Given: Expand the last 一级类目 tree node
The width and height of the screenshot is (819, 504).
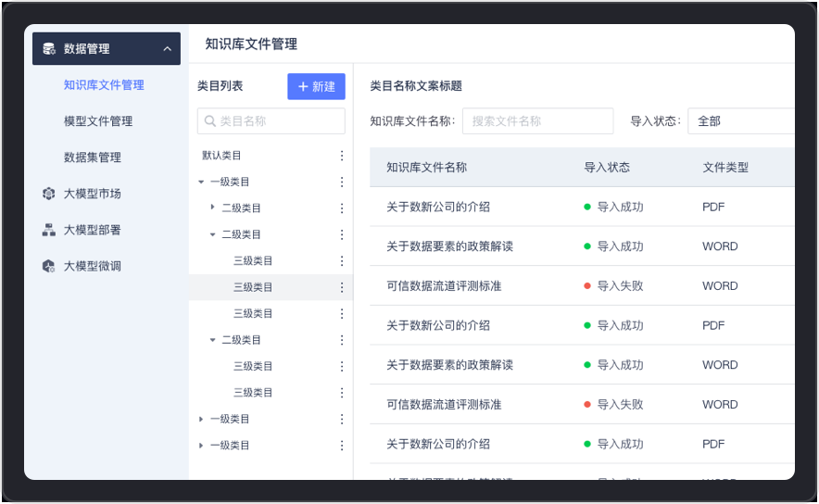Looking at the screenshot, I should [x=201, y=446].
